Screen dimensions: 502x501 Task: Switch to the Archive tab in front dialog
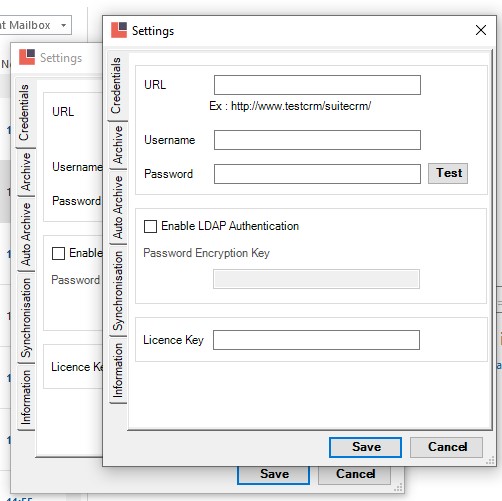118,145
